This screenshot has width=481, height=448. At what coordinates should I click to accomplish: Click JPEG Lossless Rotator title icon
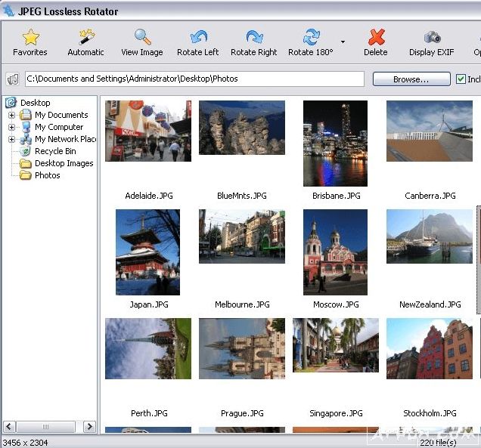pyautogui.click(x=8, y=11)
